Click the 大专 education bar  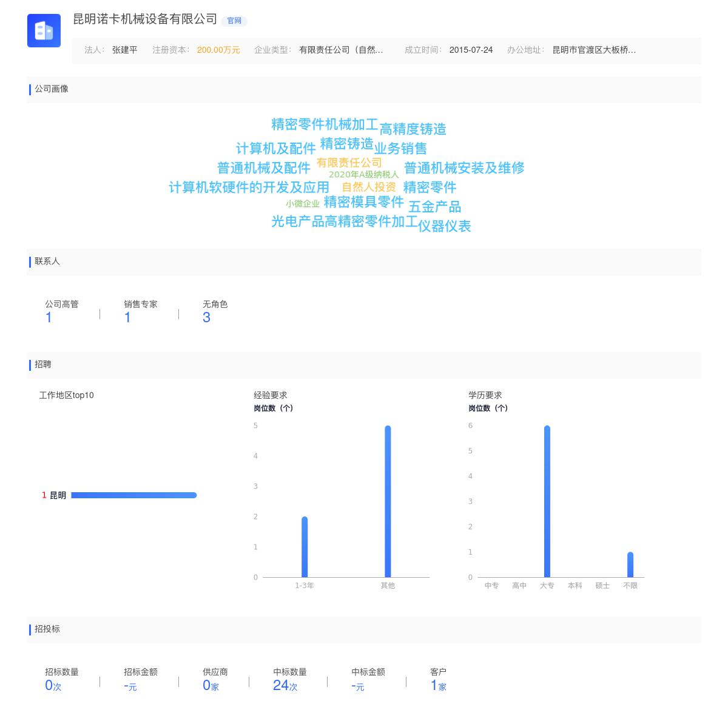click(547, 501)
